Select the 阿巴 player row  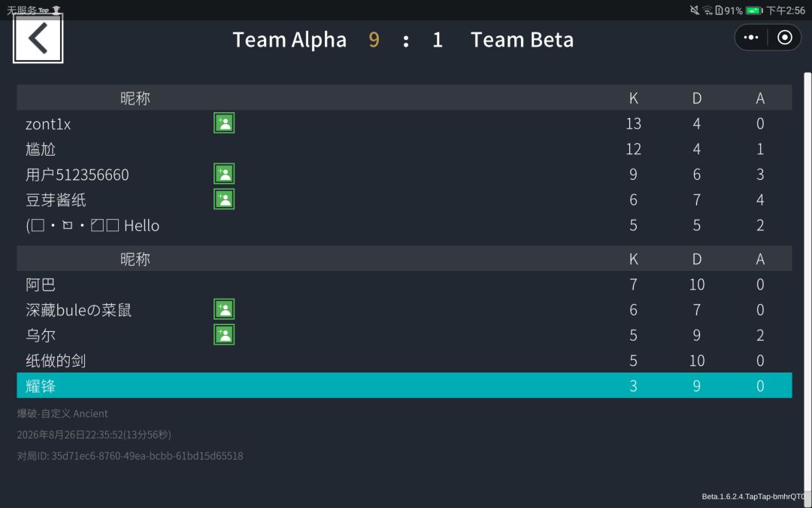coord(404,284)
